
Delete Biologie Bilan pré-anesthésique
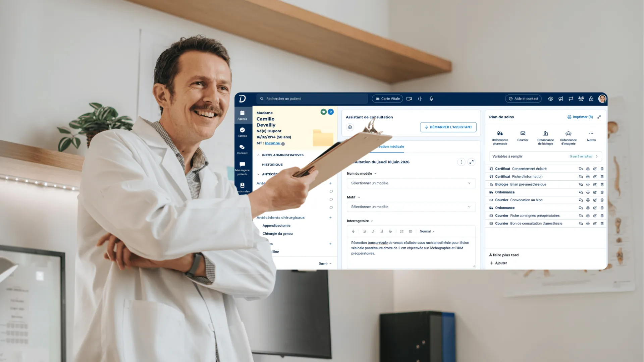pos(602,184)
